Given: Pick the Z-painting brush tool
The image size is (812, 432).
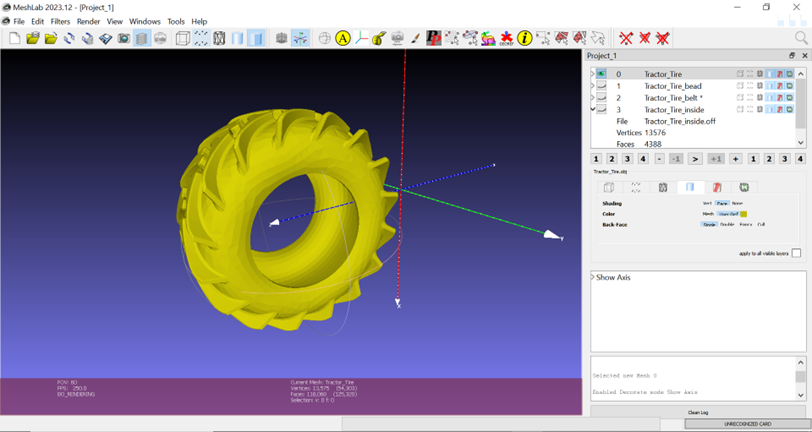Looking at the screenshot, I should coord(415,38).
